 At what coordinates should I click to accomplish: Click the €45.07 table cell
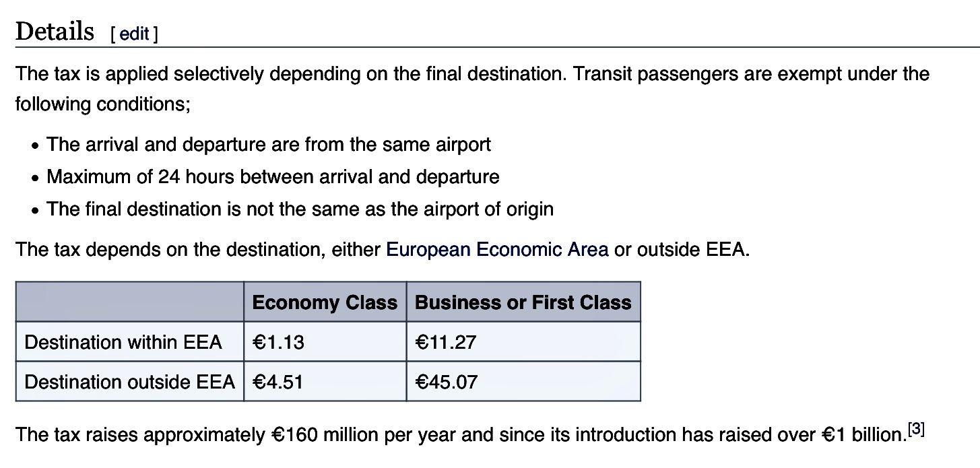pos(447,382)
